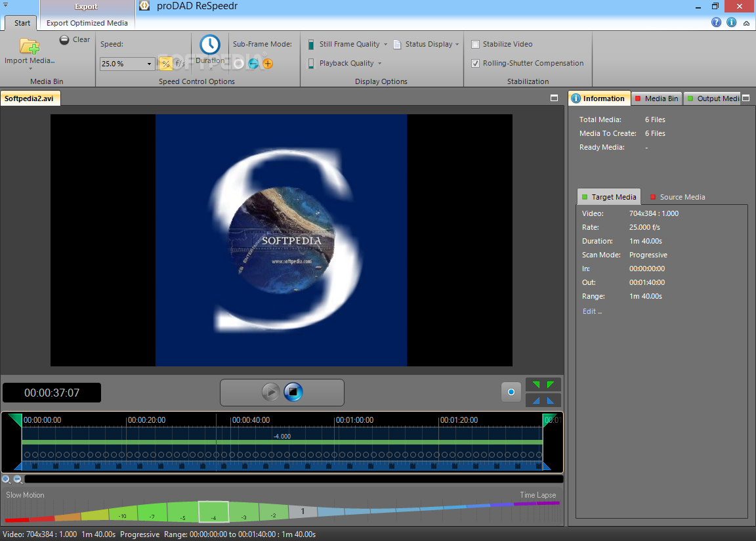Click the right blue marker arrow button
756x541 pixels.
[550, 400]
